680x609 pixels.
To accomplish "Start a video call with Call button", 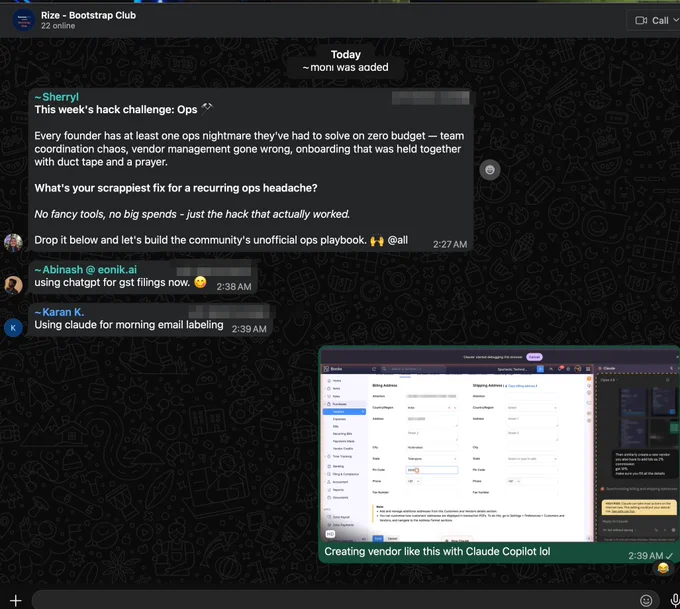I will click(652, 20).
